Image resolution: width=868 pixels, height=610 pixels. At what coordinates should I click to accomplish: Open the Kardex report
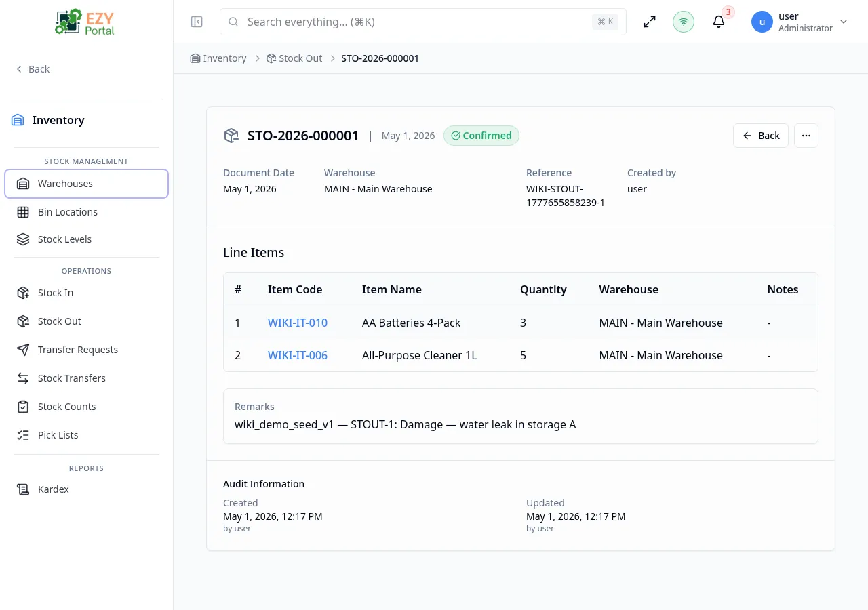coord(86,489)
